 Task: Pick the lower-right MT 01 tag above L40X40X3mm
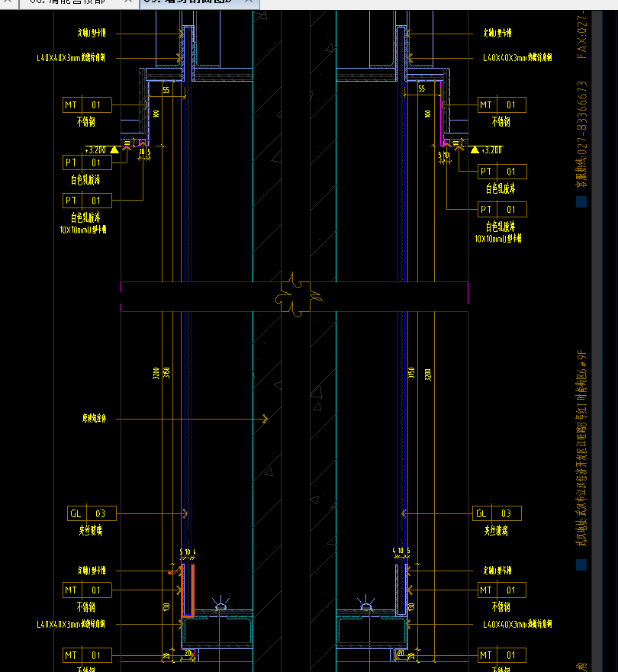pyautogui.click(x=502, y=590)
